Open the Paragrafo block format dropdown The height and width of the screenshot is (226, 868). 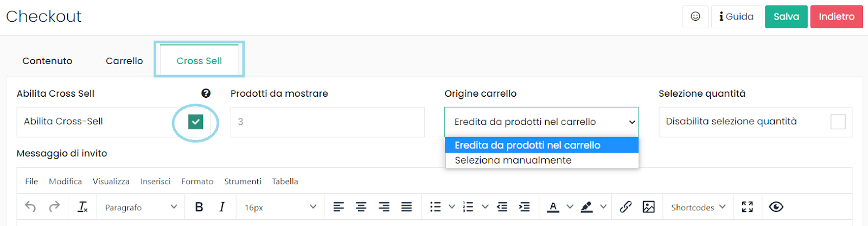pyautogui.click(x=141, y=207)
